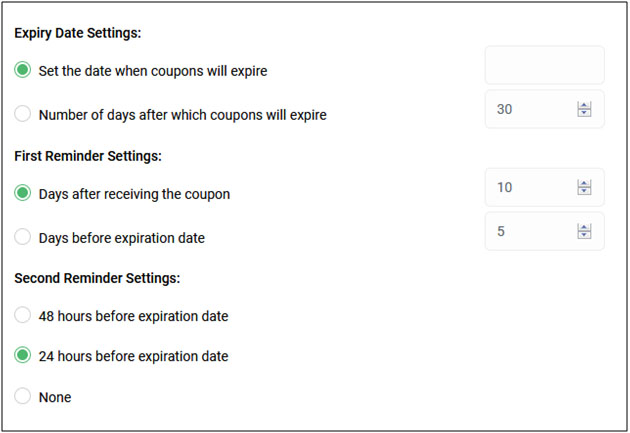Click the empty coupon expiry date field
Screen dimensions: 630x433
[x=544, y=65]
